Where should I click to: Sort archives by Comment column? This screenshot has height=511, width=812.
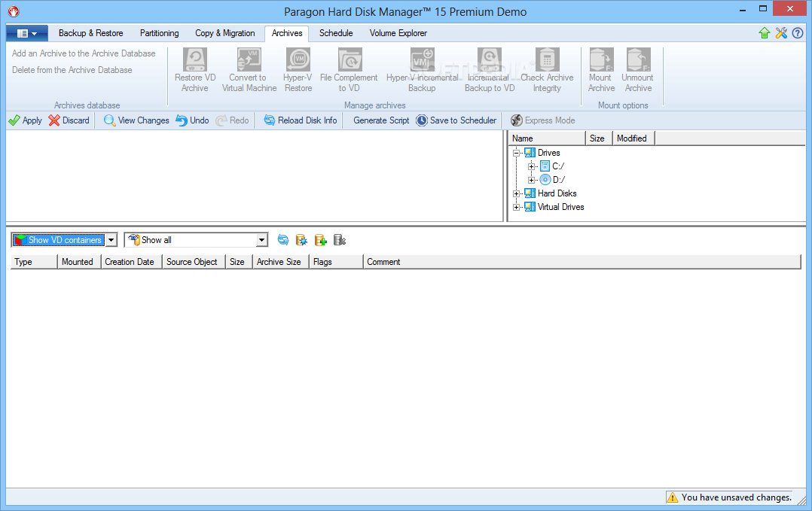coord(582,262)
